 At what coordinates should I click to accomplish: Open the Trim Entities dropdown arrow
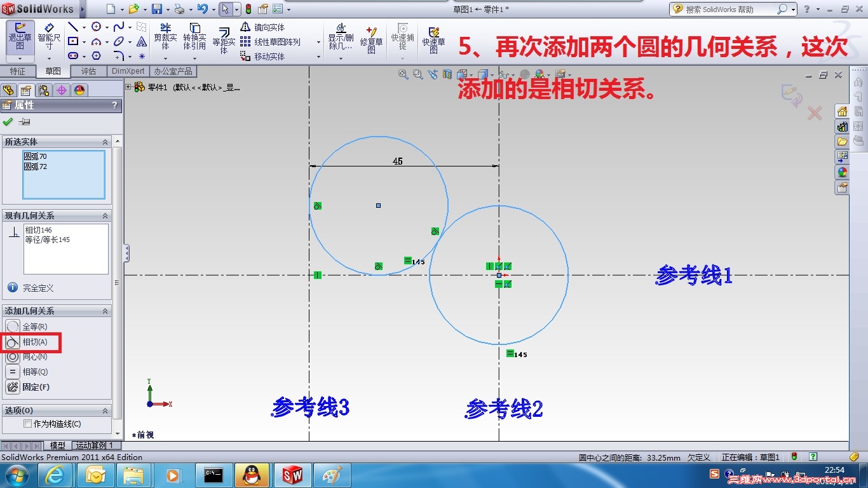tap(165, 58)
